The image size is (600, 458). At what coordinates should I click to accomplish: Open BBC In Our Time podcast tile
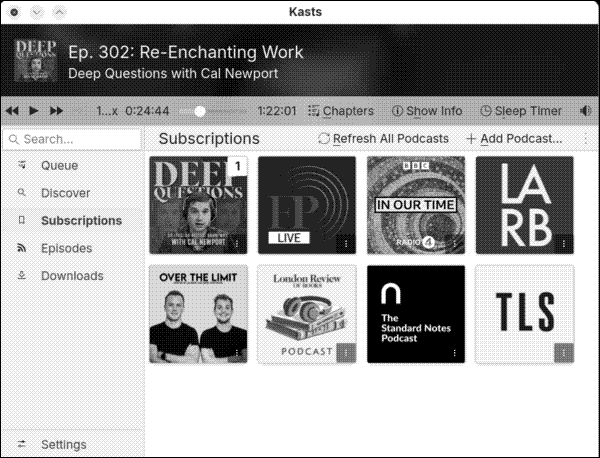point(416,205)
